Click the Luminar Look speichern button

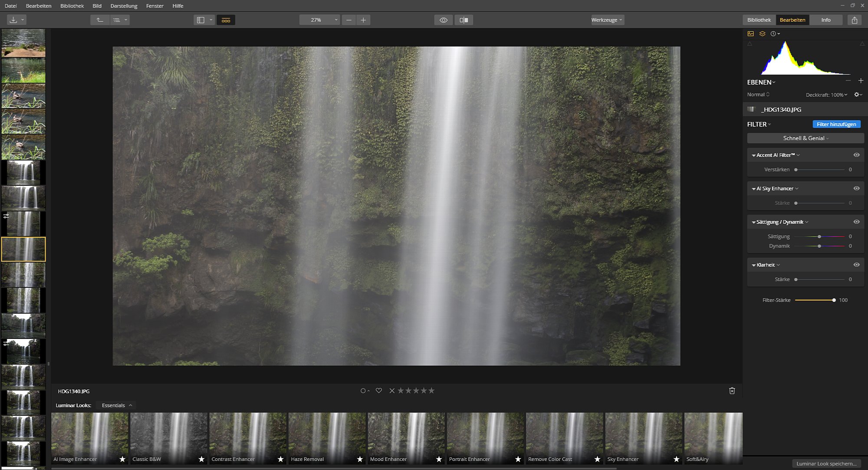point(826,463)
